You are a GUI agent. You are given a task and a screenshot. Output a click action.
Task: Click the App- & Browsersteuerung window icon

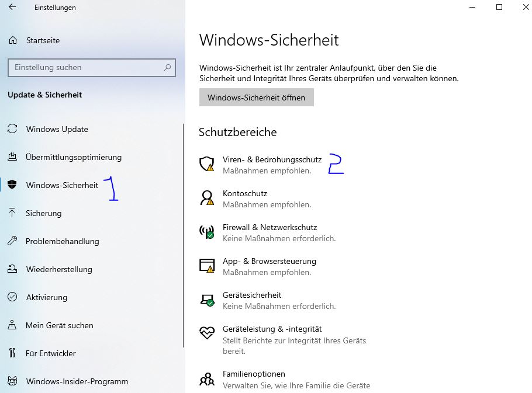(206, 266)
